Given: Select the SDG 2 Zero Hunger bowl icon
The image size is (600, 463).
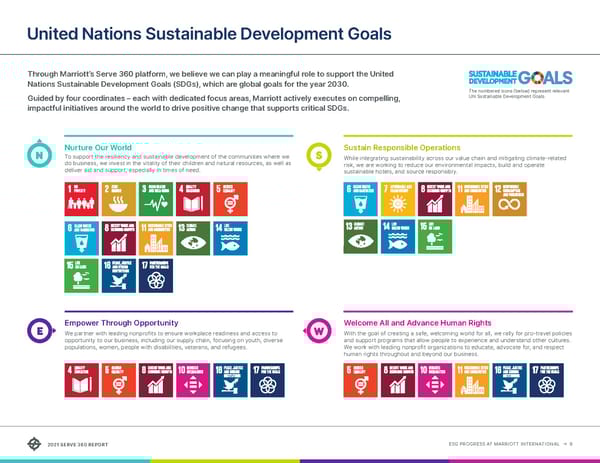Looking at the screenshot, I should click(116, 199).
